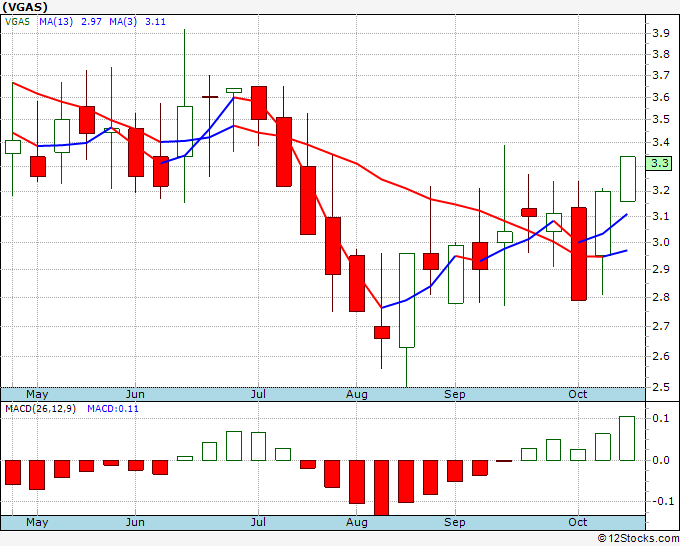
Task: Select the 2.5 price axis label
Action: 660,387
